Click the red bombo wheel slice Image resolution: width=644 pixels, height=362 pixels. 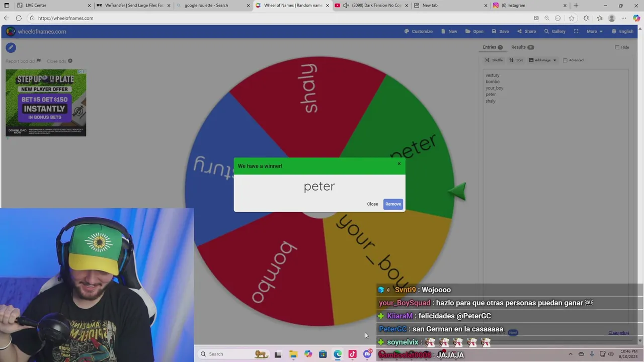[267, 271]
